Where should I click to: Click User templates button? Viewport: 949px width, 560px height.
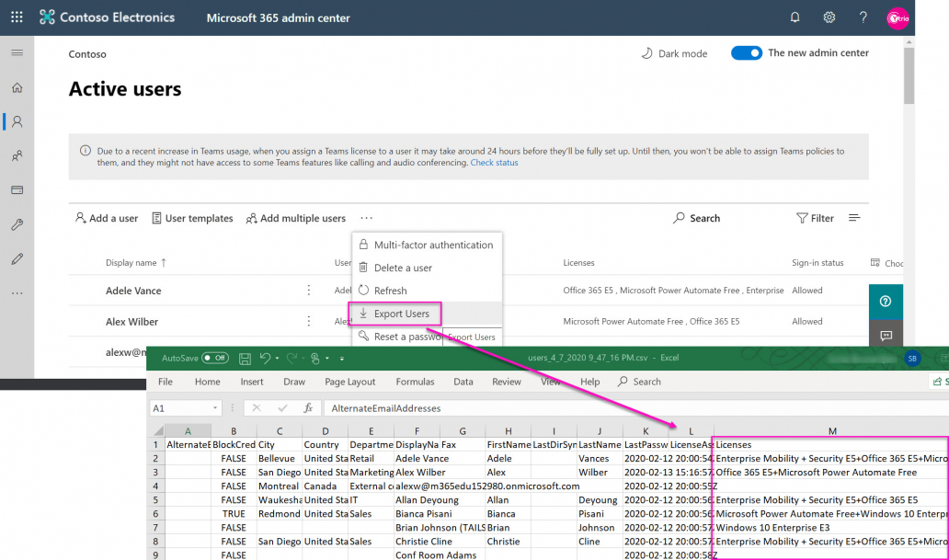click(192, 218)
